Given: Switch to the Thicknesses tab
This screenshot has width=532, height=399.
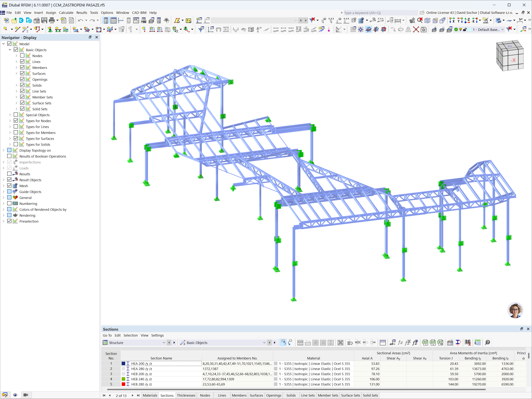Looking at the screenshot, I should (x=186, y=395).
